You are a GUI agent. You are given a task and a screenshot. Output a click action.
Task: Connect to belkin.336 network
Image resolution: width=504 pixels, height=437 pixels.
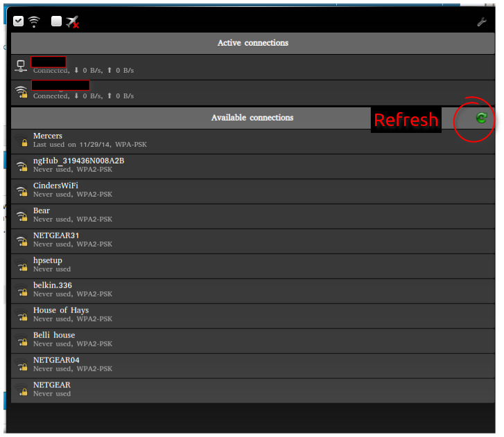tap(252, 292)
